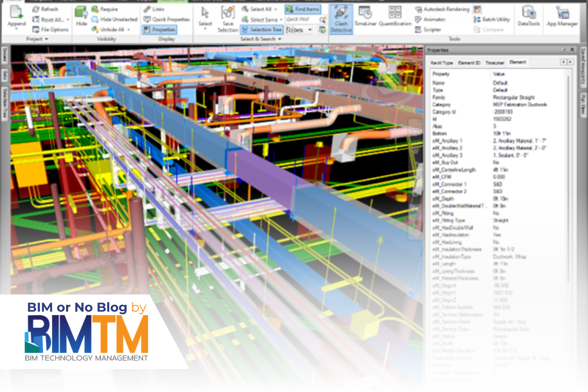Open the Select Same dropdown
Viewport: 588px width, 392px height.
tap(281, 20)
